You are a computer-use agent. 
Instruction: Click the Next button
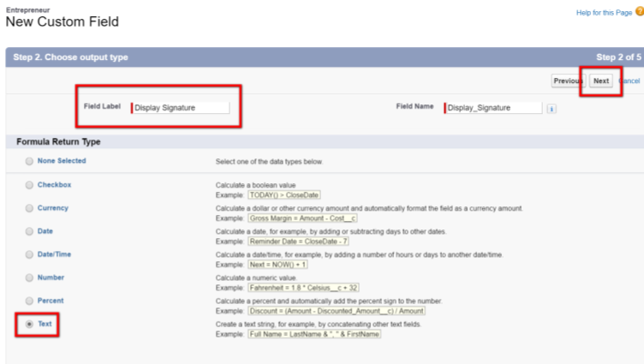coord(601,81)
